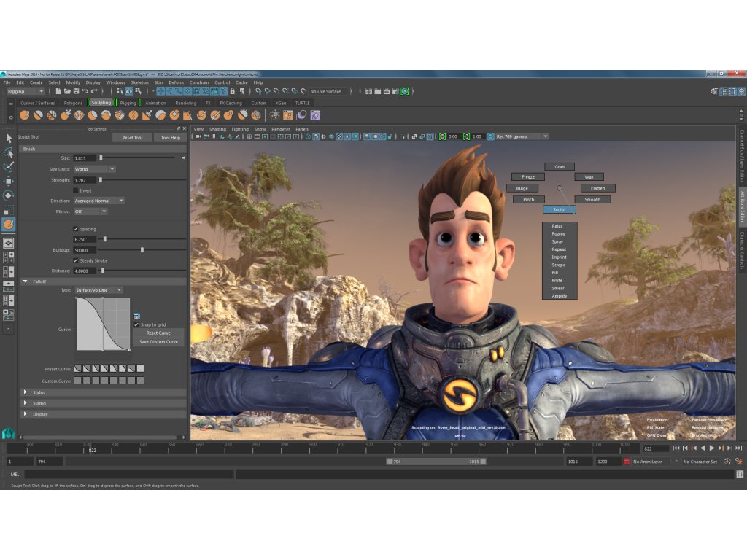Click the Undo arrow icon
Image resolution: width=747 pixels, height=560 pixels.
pyautogui.click(x=85, y=91)
